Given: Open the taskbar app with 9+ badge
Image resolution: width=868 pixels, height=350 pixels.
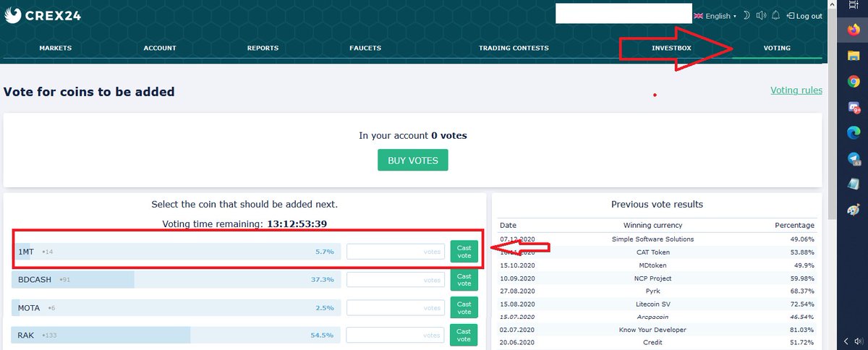Looking at the screenshot, I should pos(854,107).
